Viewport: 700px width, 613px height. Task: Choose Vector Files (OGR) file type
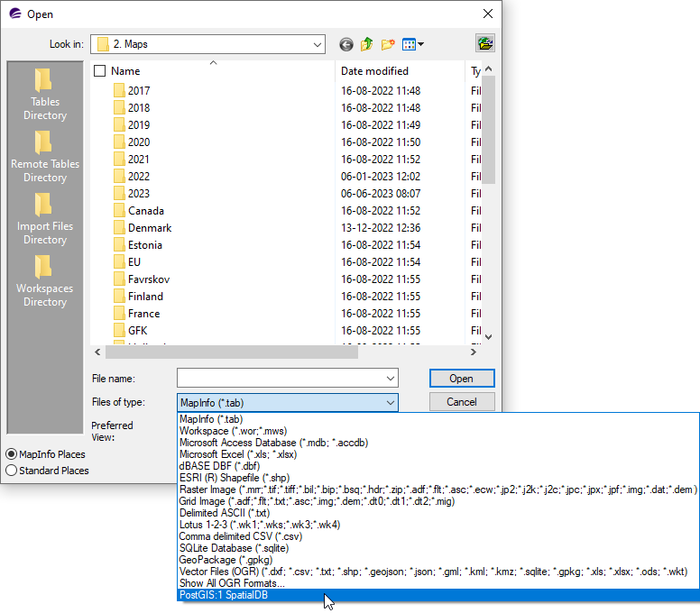(x=437, y=572)
